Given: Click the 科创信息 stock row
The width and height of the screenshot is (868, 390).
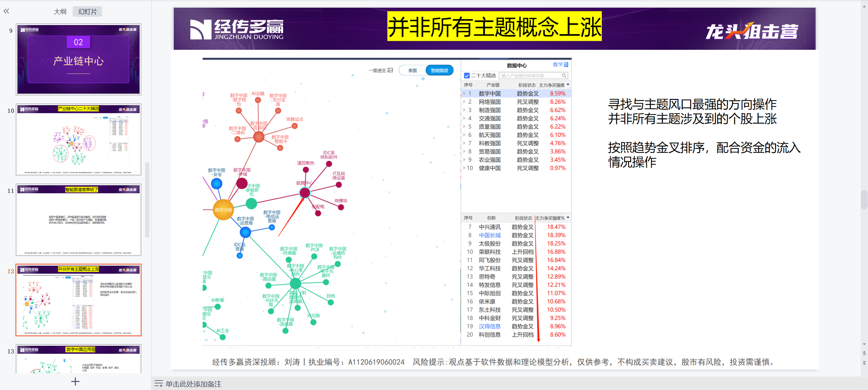Looking at the screenshot, I should tap(516, 335).
